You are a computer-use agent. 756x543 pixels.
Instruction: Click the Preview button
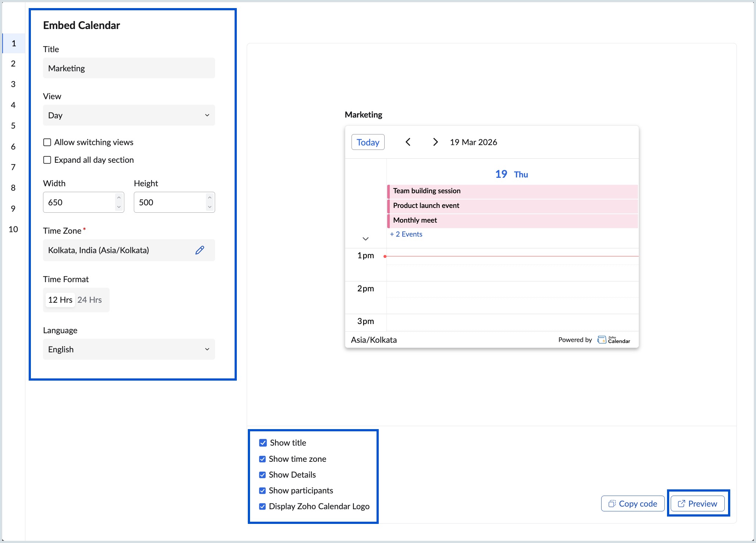pyautogui.click(x=698, y=503)
